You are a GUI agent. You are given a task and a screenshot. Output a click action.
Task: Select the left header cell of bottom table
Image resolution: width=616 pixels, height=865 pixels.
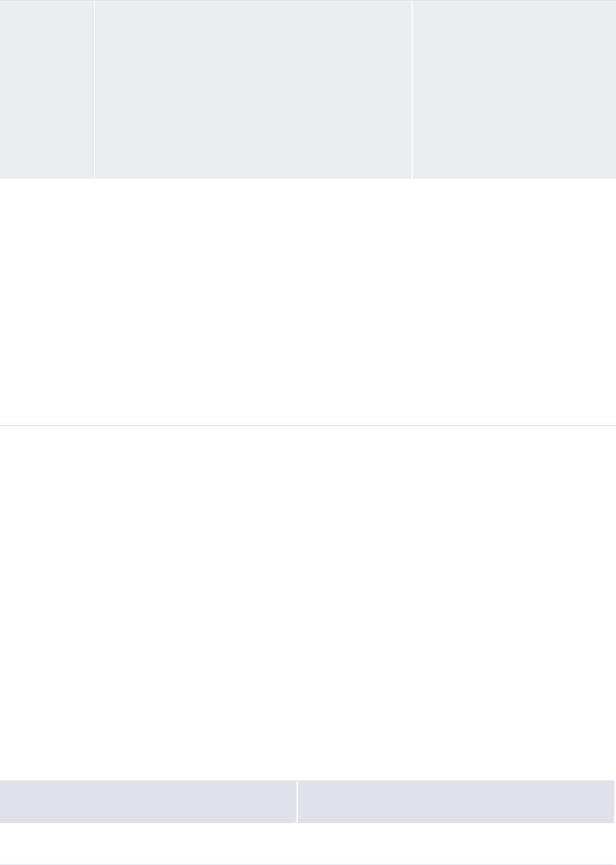[x=148, y=801]
